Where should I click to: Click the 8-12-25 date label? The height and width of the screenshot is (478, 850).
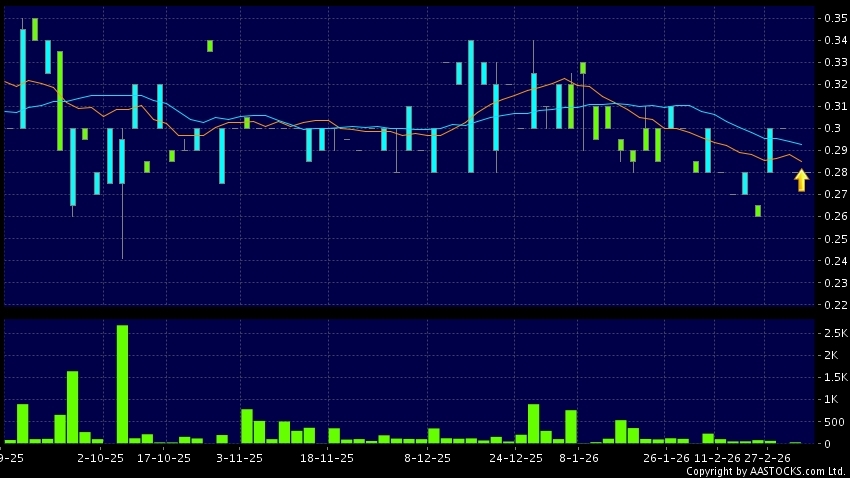point(427,458)
